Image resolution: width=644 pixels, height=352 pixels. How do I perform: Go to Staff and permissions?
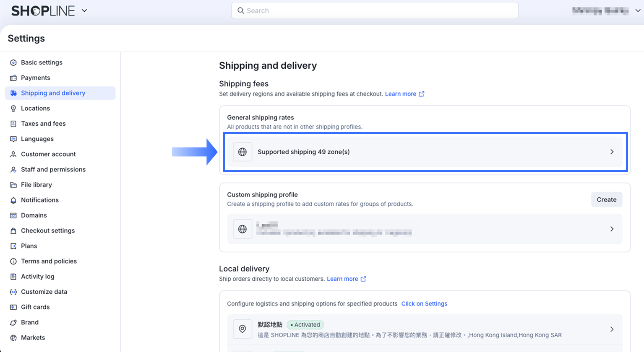(53, 169)
